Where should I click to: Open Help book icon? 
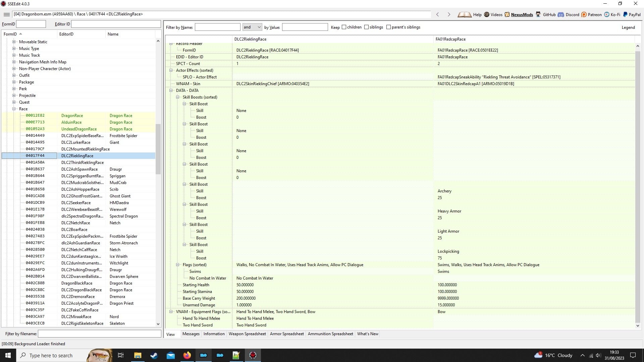pyautogui.click(x=465, y=14)
